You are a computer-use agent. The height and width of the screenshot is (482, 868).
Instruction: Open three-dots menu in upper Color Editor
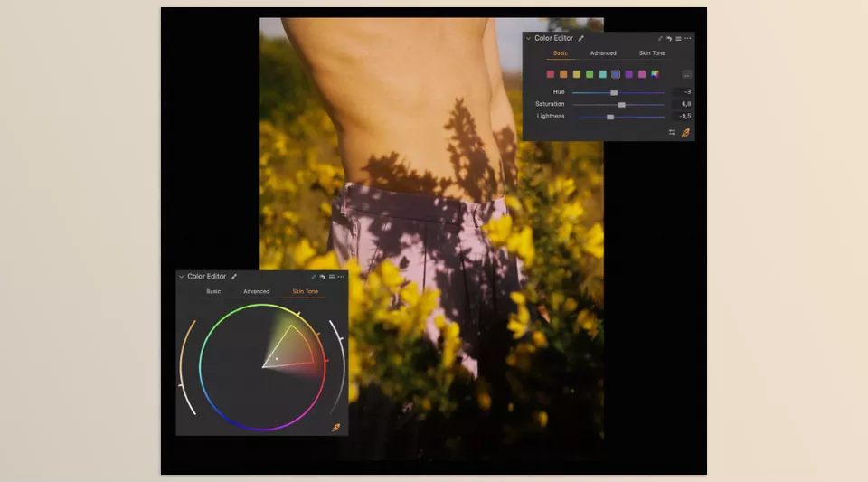[x=687, y=39]
